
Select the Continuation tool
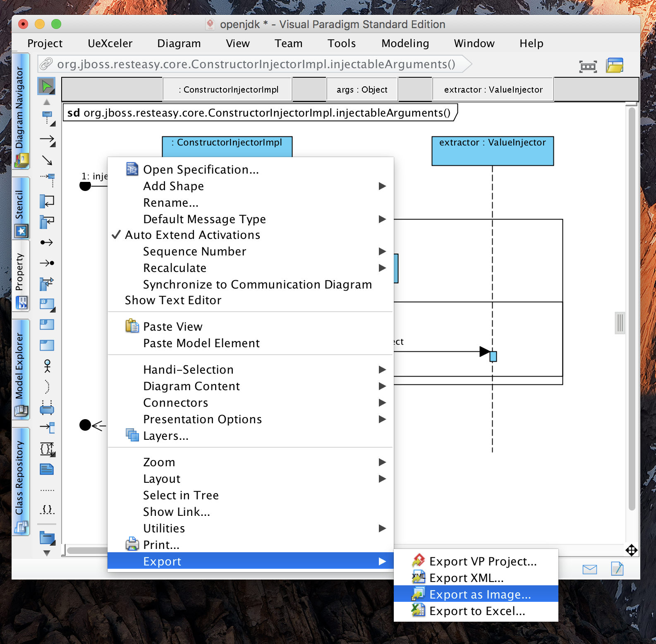tap(47, 408)
